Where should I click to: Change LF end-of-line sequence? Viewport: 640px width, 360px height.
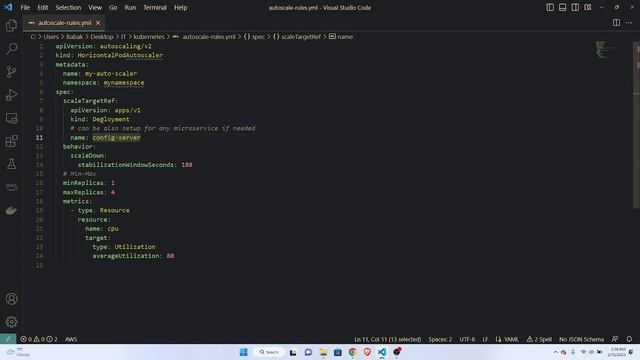point(485,339)
